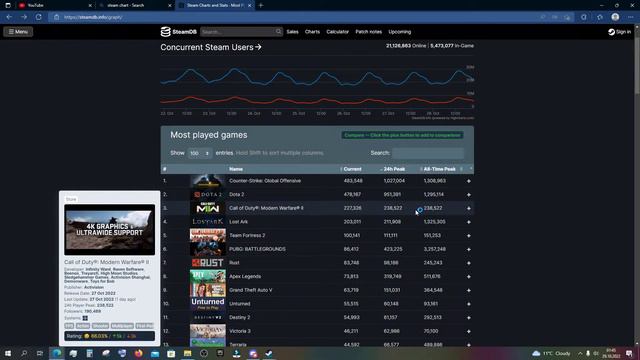Add Dota 2 to comparison

469,195
